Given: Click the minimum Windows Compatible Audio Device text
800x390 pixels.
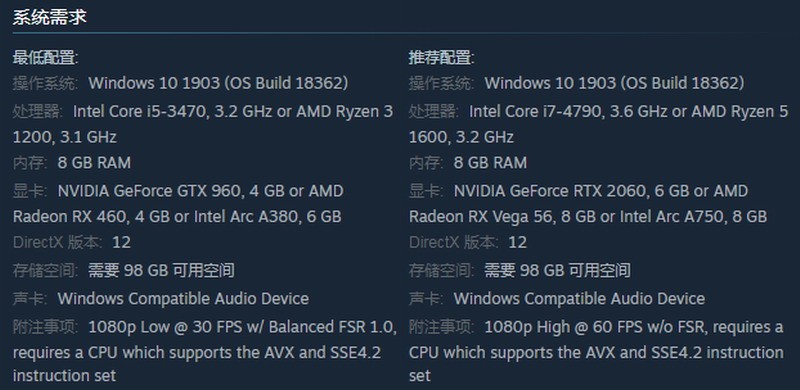Looking at the screenshot, I should point(183,299).
